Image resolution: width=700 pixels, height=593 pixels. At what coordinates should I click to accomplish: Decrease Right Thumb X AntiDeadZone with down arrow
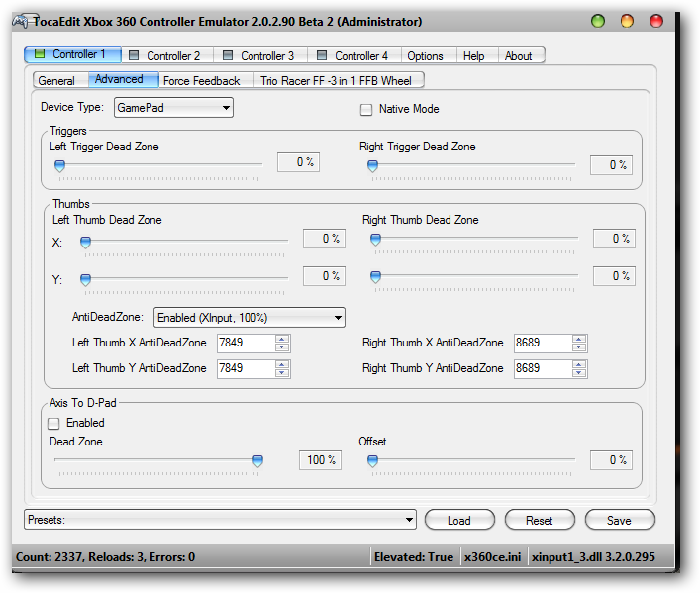click(x=579, y=347)
